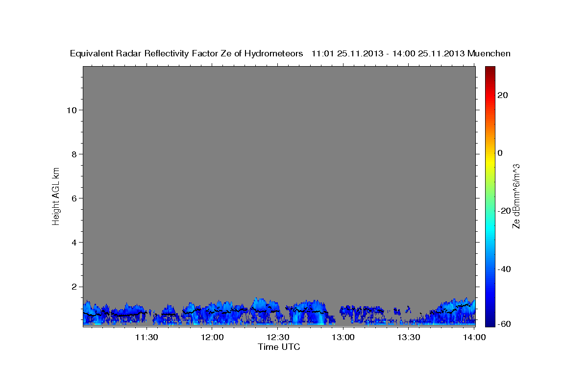Click the height axis tick label '2'
Image resolution: width=588 pixels, height=392 pixels.
click(74, 287)
